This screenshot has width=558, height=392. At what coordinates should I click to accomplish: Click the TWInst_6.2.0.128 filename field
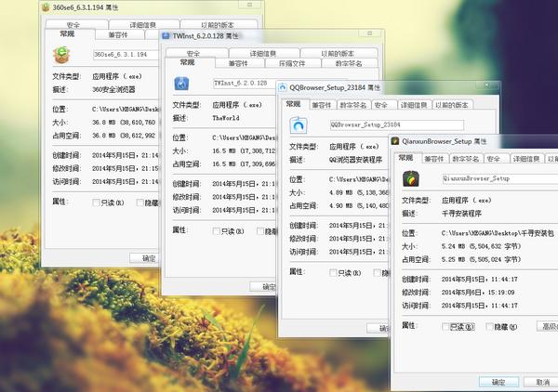click(x=245, y=84)
